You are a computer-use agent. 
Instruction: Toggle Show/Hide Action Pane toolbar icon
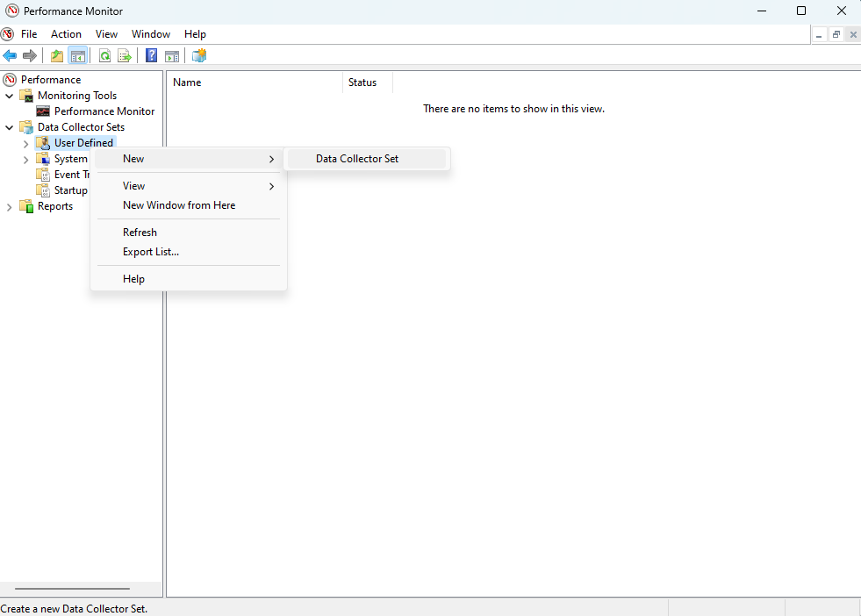coord(172,56)
